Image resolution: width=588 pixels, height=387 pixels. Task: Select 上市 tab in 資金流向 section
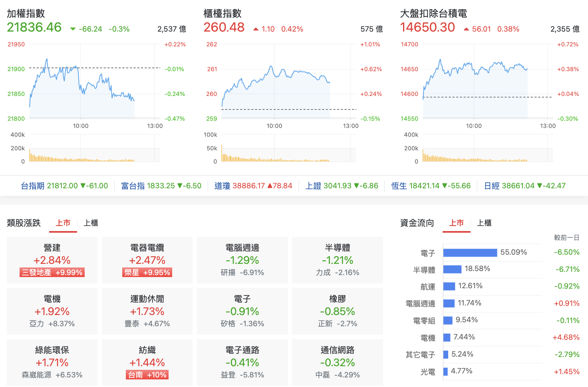(457, 223)
